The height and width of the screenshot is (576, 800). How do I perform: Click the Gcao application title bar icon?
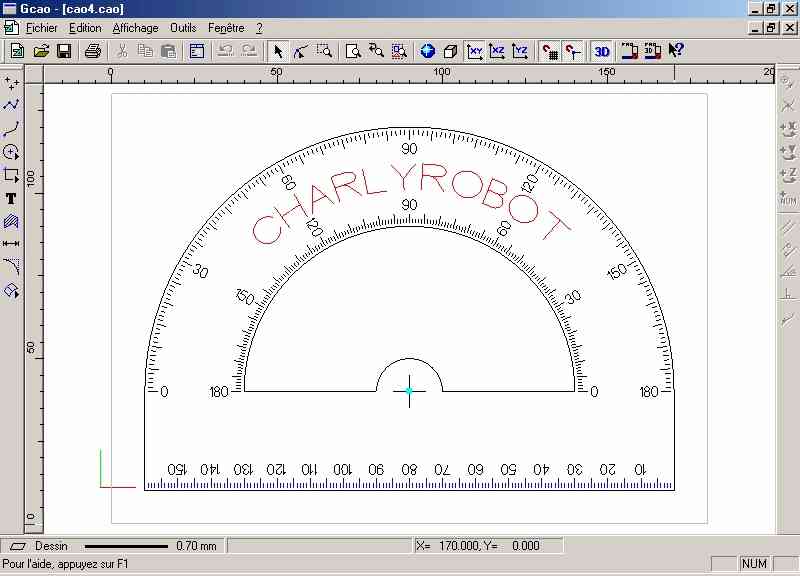pyautogui.click(x=9, y=9)
